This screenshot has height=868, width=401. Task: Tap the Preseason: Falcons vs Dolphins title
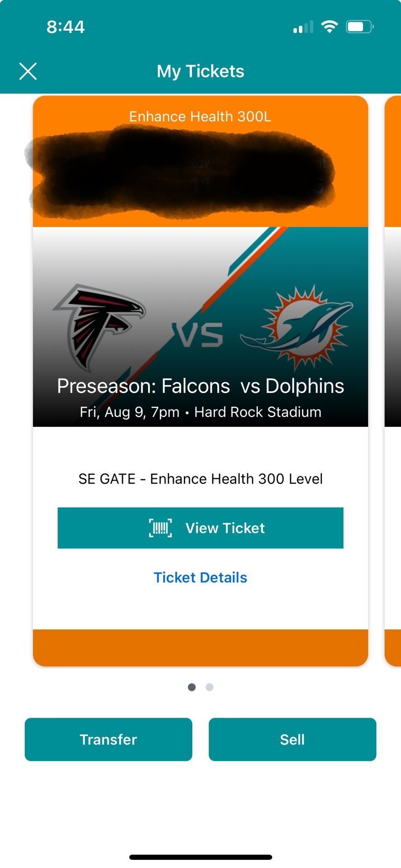click(x=200, y=386)
